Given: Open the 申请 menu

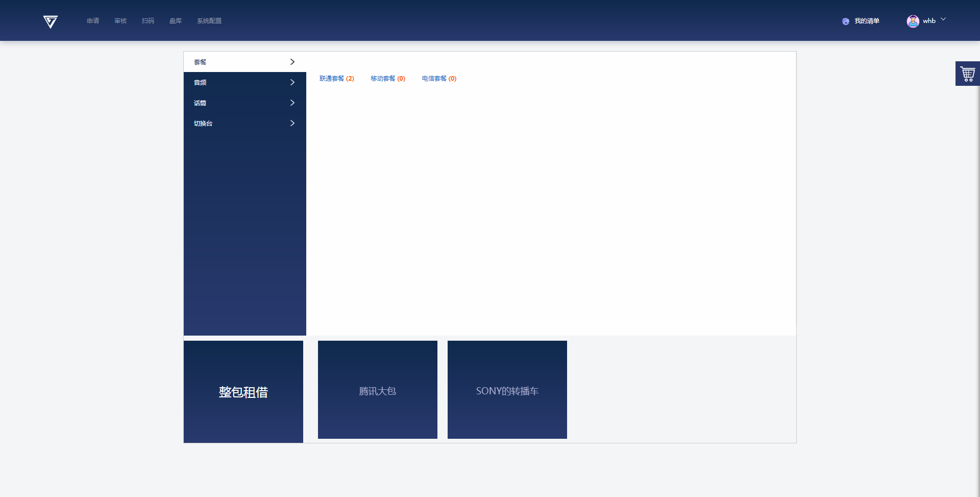Looking at the screenshot, I should [x=93, y=21].
